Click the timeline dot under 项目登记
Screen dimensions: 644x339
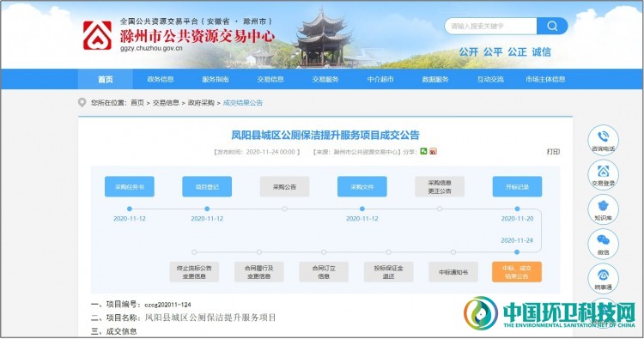207,209
